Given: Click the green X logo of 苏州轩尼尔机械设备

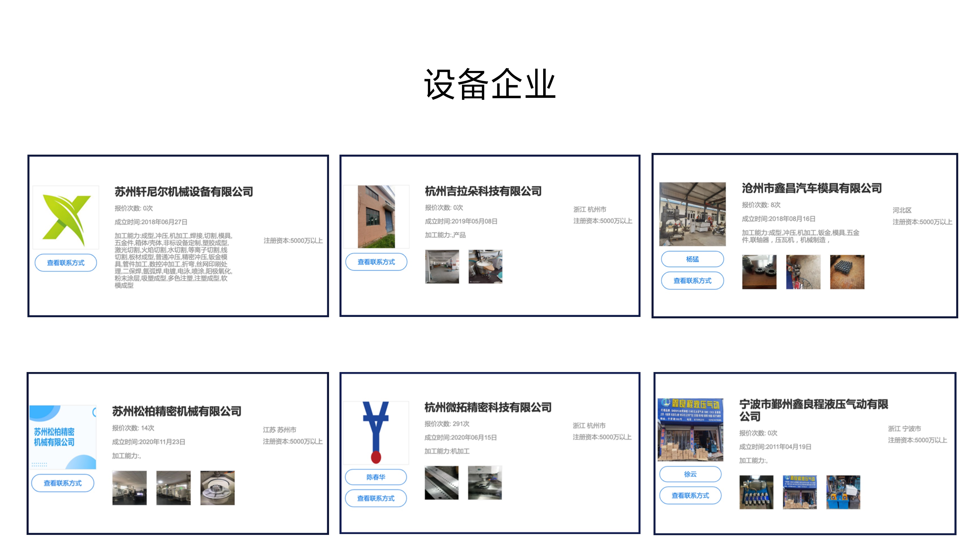Looking at the screenshot, I should point(66,217).
